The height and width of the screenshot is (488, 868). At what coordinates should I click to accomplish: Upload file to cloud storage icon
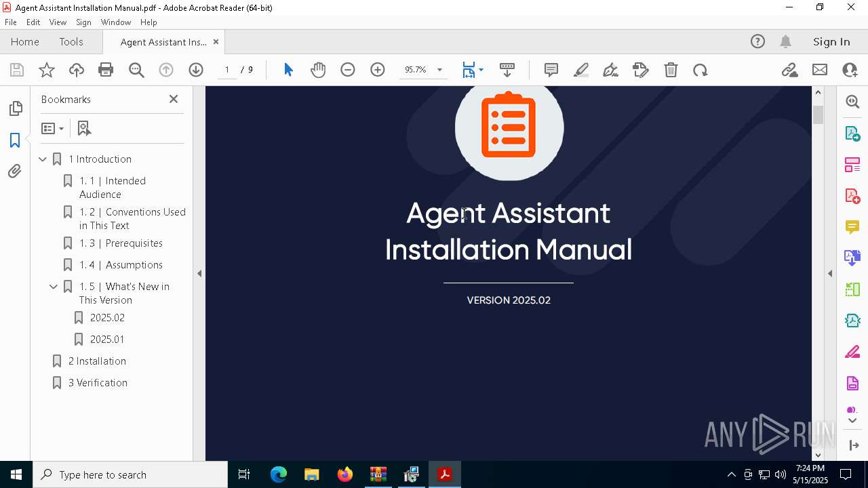point(77,70)
